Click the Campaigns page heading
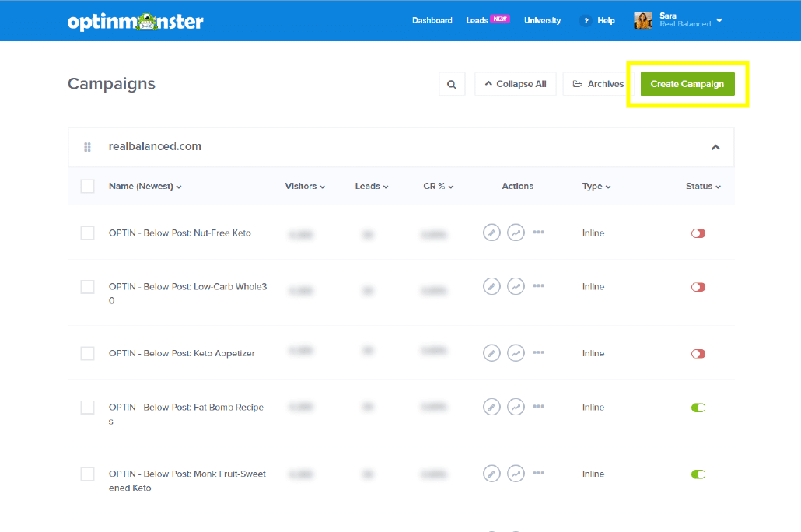This screenshot has width=801, height=532. (111, 84)
